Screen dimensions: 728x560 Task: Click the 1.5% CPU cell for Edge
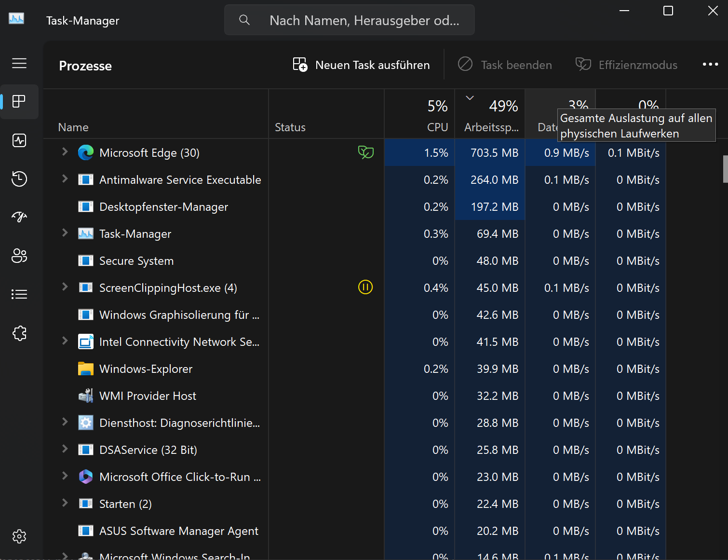click(x=419, y=152)
